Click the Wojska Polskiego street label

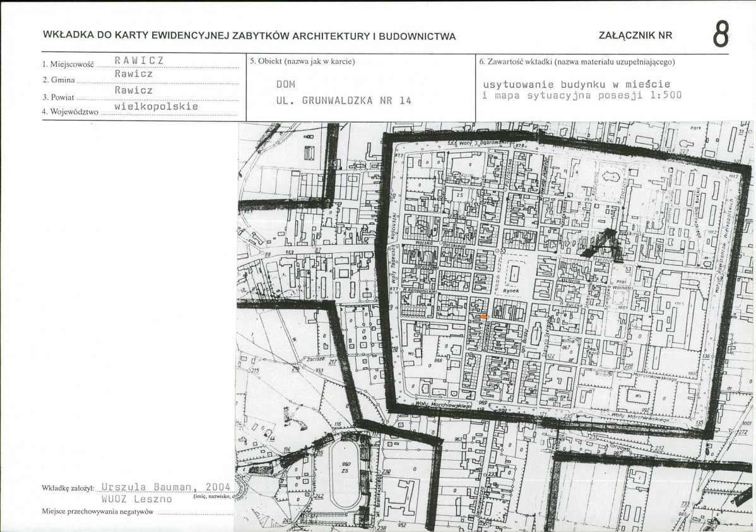pos(439,243)
